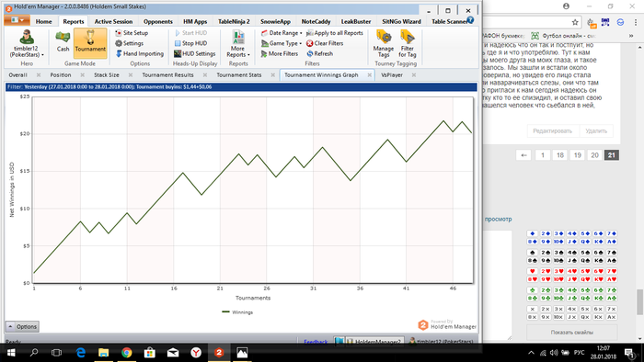Click Удалить button in browser
644x362 pixels.
click(x=596, y=131)
